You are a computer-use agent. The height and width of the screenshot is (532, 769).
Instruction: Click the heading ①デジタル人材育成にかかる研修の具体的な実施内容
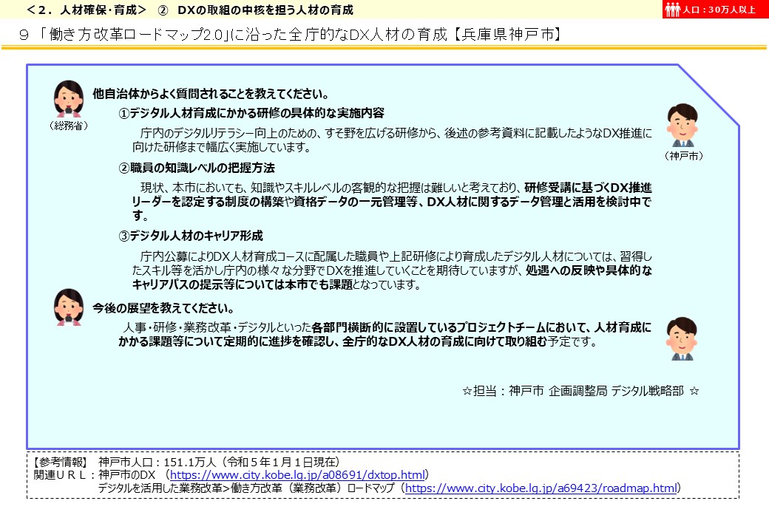point(251,113)
